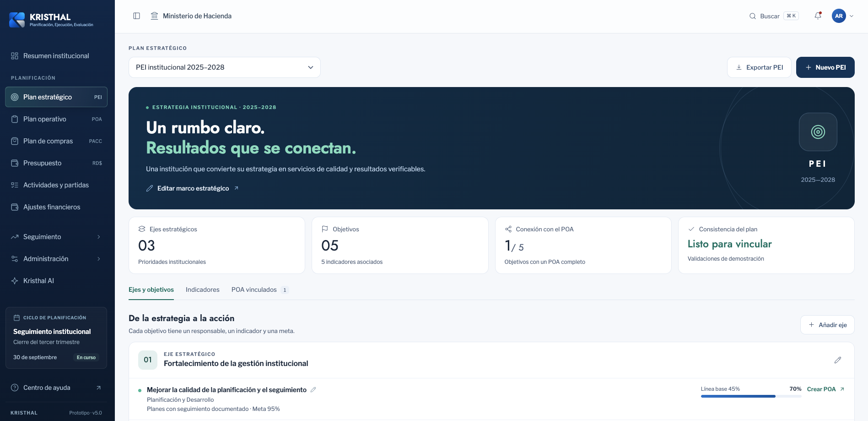Click the Plan de compras bag icon
Image resolution: width=868 pixels, height=421 pixels.
(x=15, y=141)
